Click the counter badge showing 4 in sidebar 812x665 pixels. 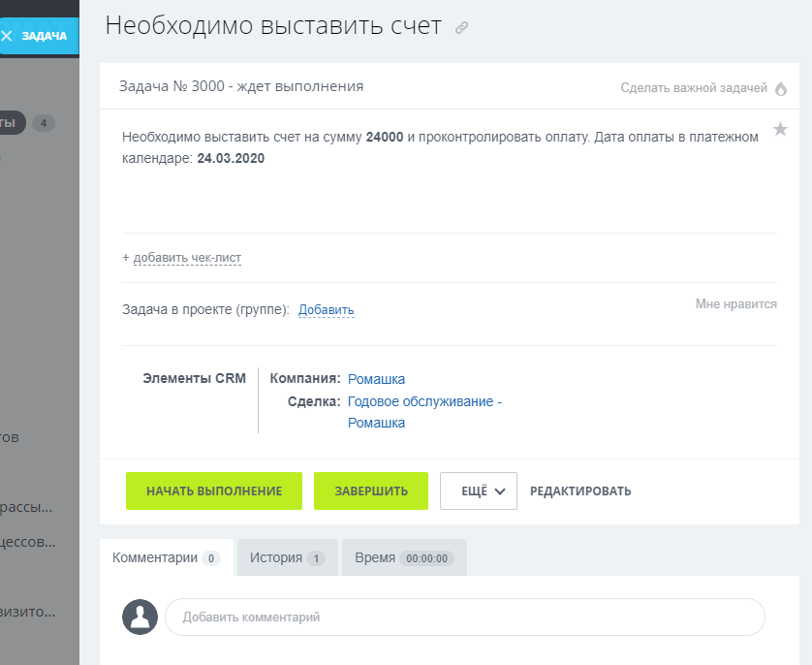point(44,123)
